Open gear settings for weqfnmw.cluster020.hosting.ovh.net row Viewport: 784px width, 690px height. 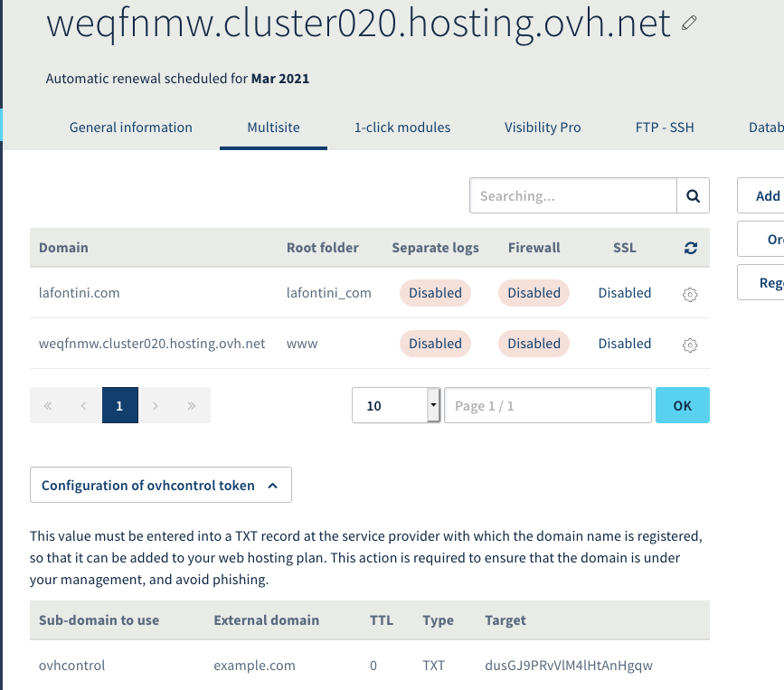pos(690,345)
